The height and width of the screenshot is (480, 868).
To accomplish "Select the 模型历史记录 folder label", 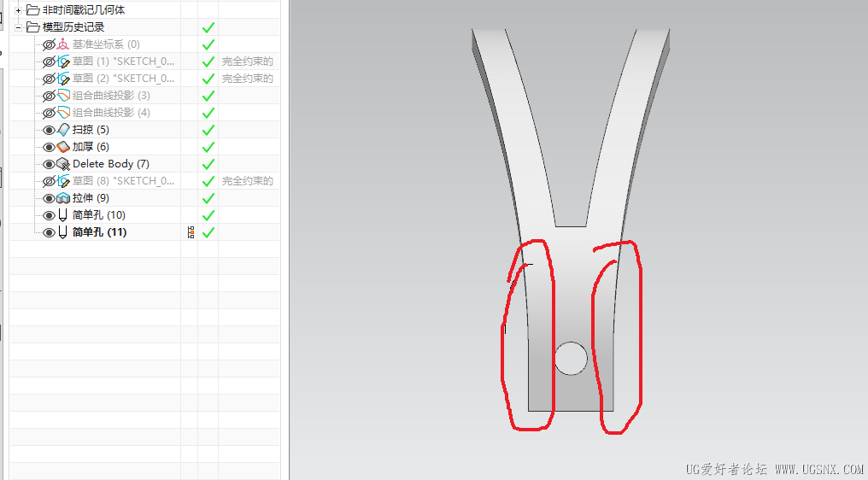I will [x=73, y=27].
